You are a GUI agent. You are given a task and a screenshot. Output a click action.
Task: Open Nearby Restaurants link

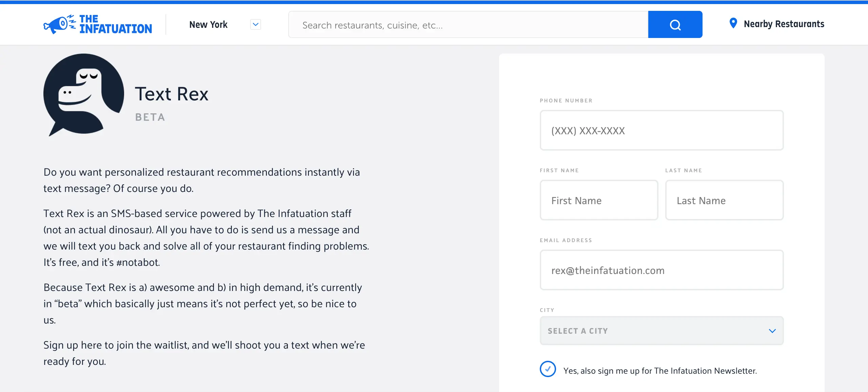[784, 24]
